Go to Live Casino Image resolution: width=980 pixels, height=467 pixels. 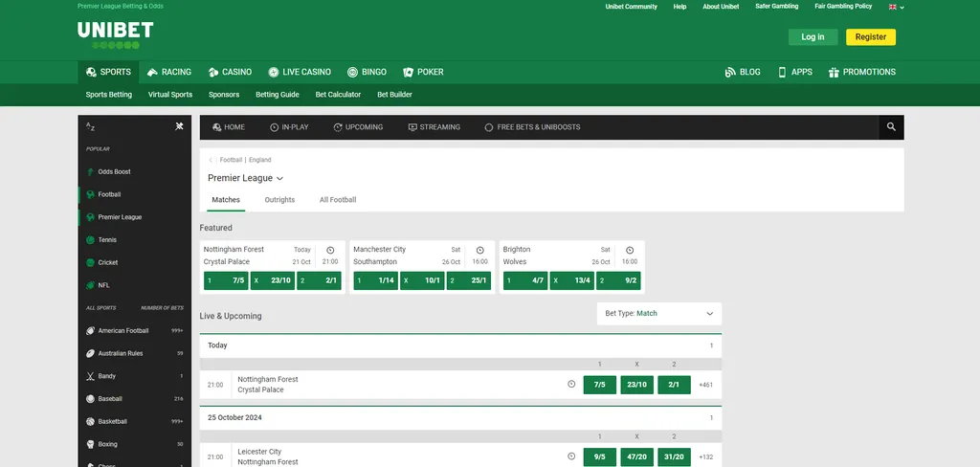pos(300,72)
